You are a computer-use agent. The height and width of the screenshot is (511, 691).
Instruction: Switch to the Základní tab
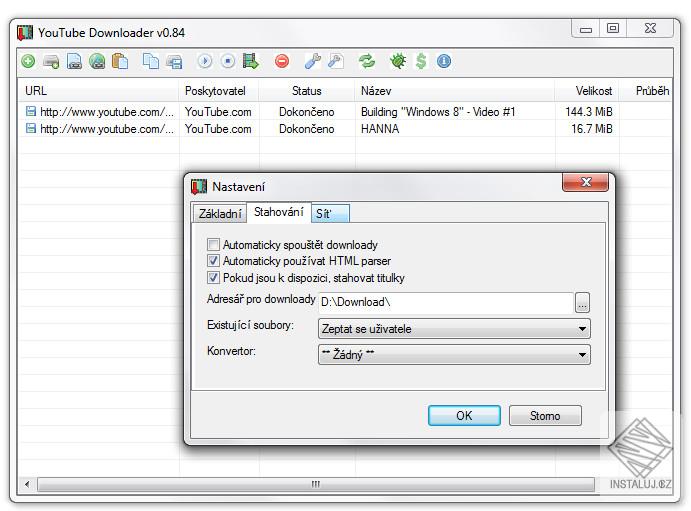220,214
